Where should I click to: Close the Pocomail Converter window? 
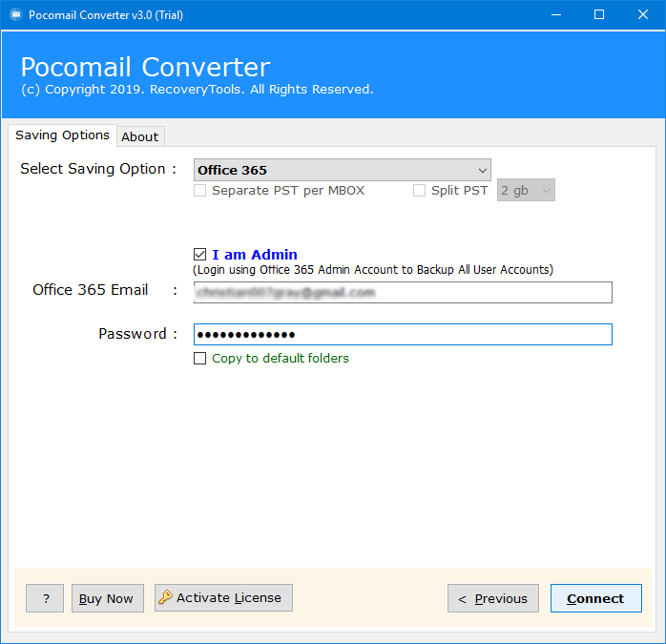click(x=643, y=15)
